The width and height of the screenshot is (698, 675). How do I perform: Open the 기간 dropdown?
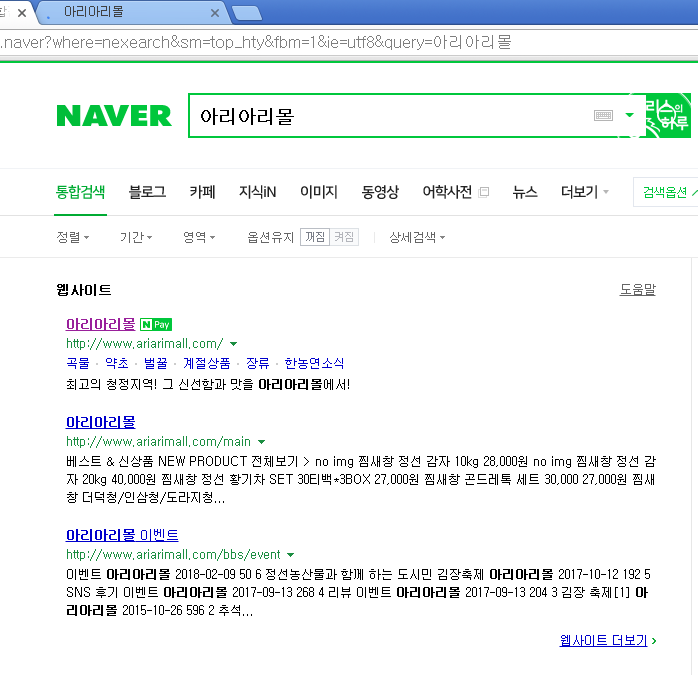pos(136,237)
